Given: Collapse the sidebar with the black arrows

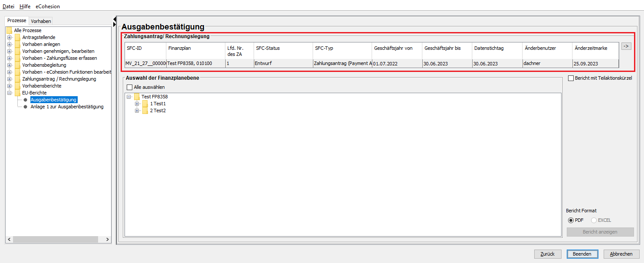Looking at the screenshot, I should 115,21.
